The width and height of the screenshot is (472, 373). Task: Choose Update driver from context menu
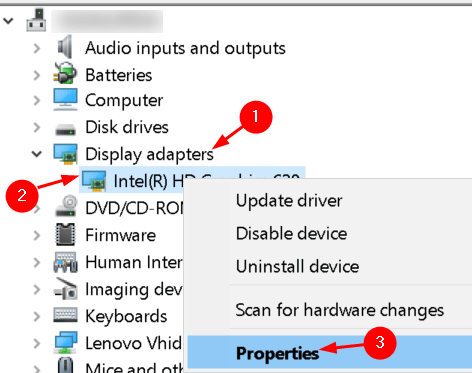(x=289, y=201)
